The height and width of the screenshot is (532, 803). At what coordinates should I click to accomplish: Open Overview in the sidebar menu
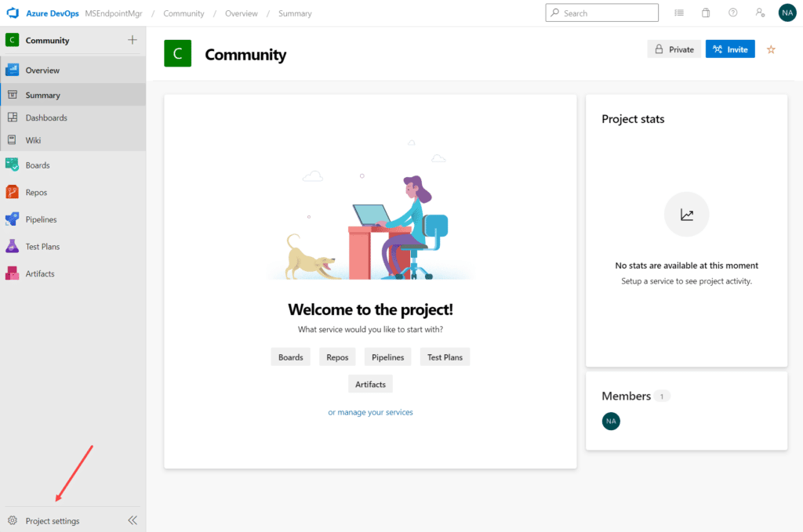[x=73, y=70]
